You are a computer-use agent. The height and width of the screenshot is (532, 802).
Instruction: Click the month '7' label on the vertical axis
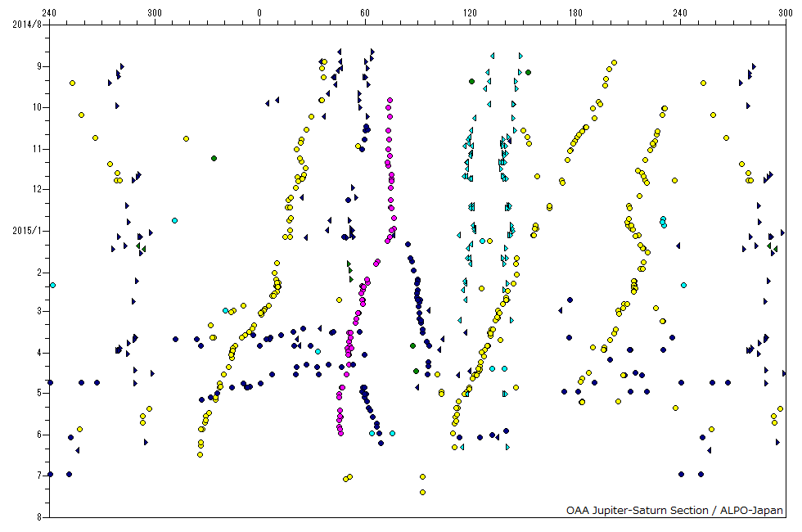tap(39, 476)
